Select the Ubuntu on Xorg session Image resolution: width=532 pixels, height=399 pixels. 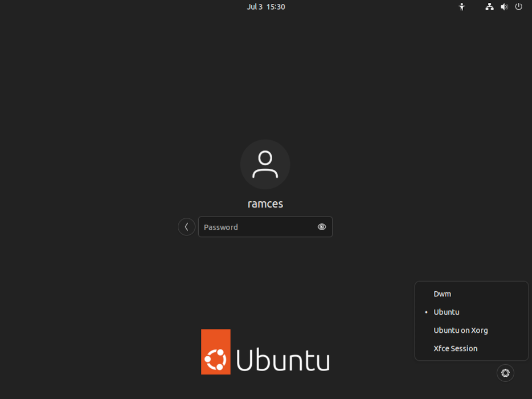461,330
